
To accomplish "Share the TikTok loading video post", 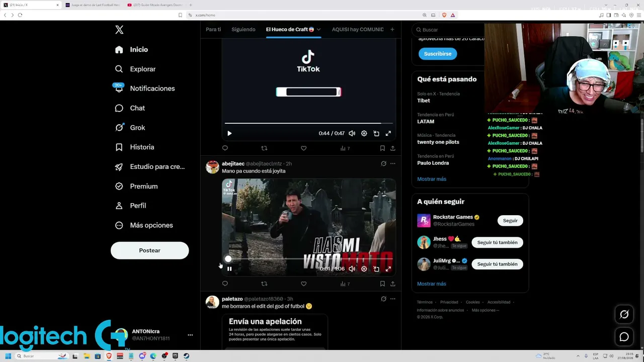I will [393, 148].
